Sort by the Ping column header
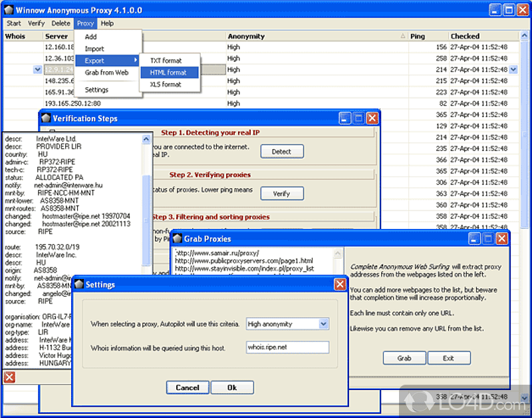Screen dimensions: 532x418 point(428,37)
